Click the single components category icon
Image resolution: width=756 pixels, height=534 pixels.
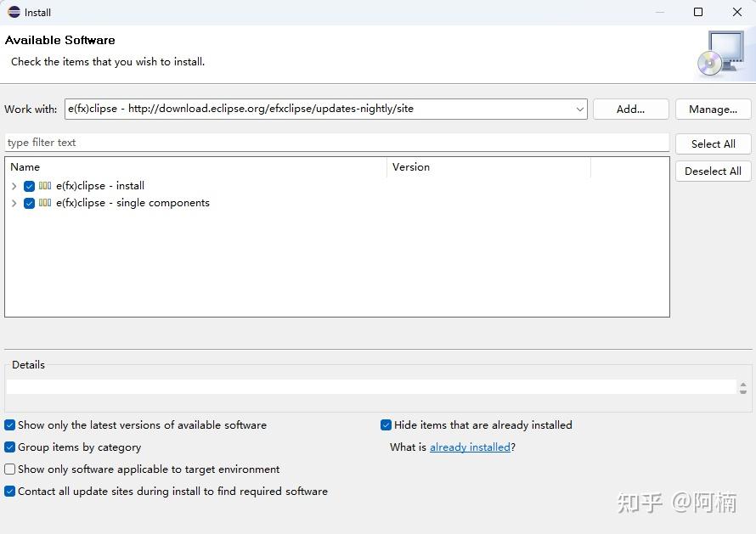(45, 203)
